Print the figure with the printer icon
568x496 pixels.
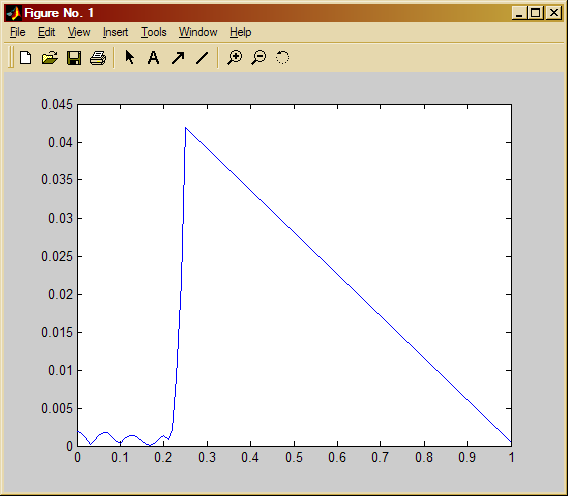(98, 58)
